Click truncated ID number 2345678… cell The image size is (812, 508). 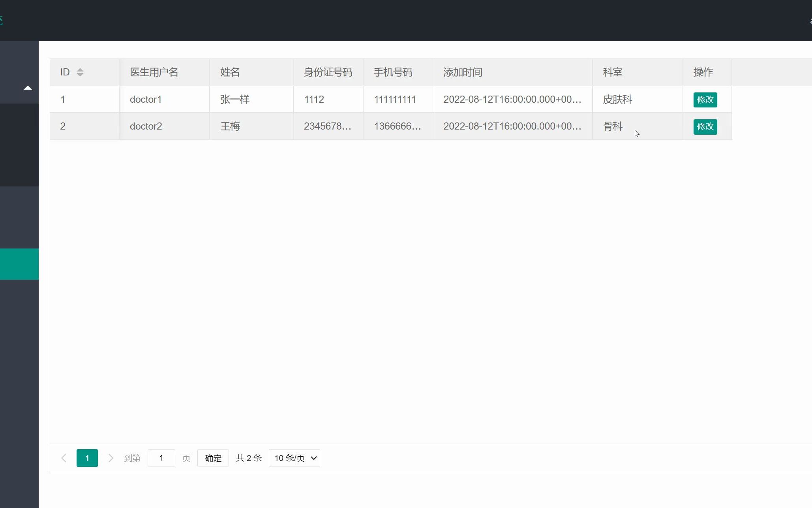327,126
